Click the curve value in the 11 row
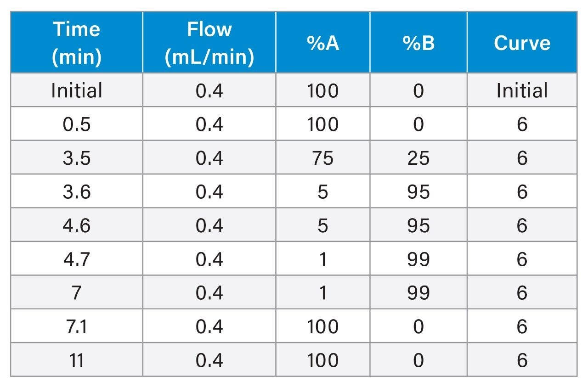The image size is (588, 387). (x=522, y=360)
